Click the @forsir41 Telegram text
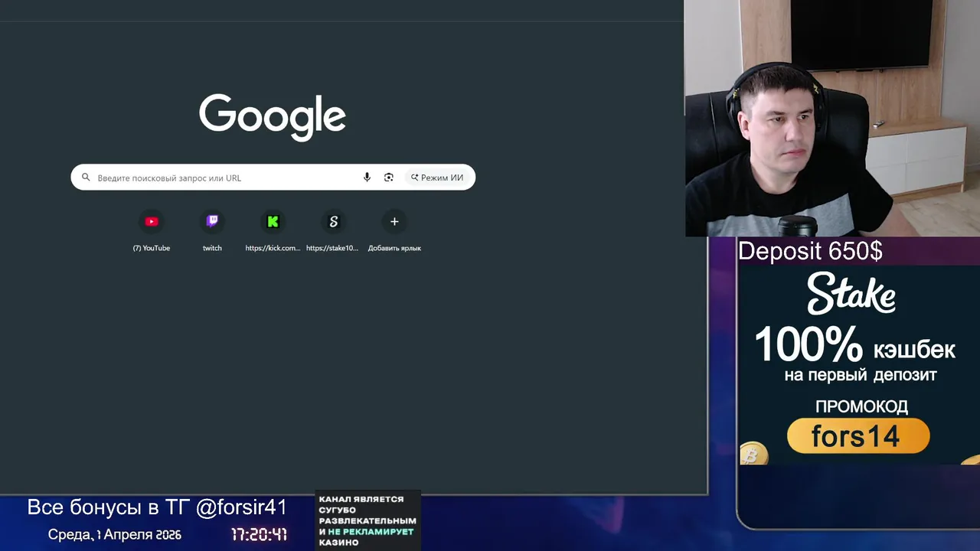This screenshot has width=980, height=551. (x=241, y=507)
